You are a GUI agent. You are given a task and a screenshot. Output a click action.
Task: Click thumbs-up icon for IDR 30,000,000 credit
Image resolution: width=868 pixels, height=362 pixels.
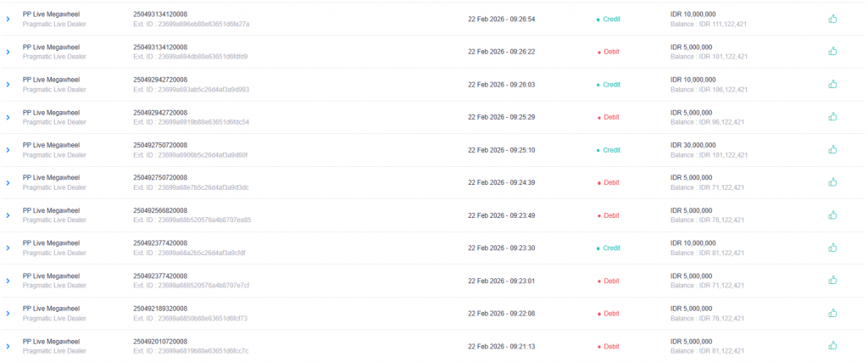(832, 149)
